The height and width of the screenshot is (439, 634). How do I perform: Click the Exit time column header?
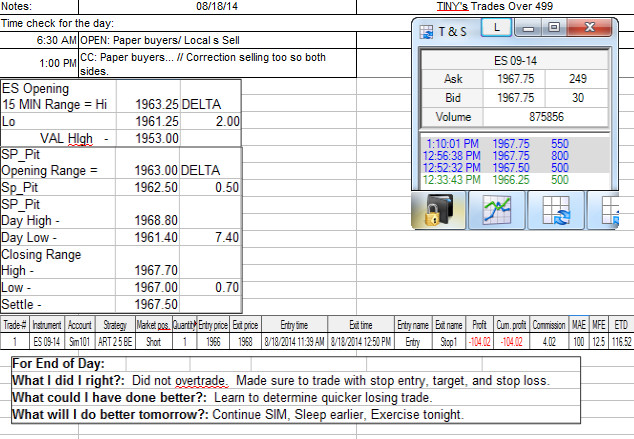[x=361, y=325]
